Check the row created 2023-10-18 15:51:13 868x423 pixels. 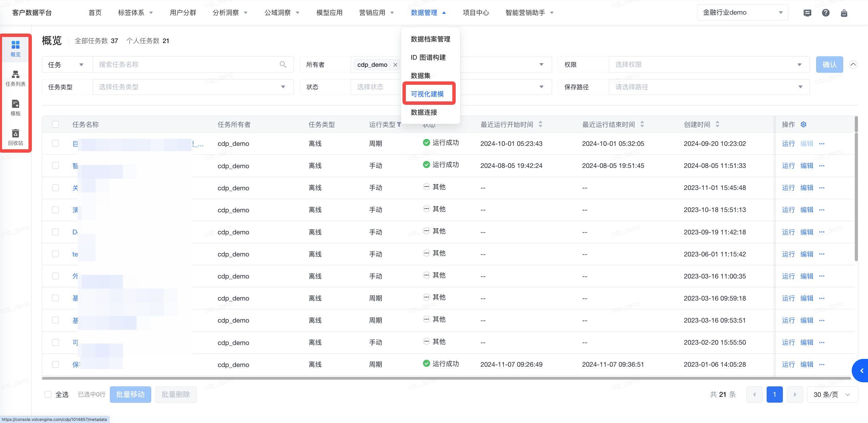(x=56, y=210)
